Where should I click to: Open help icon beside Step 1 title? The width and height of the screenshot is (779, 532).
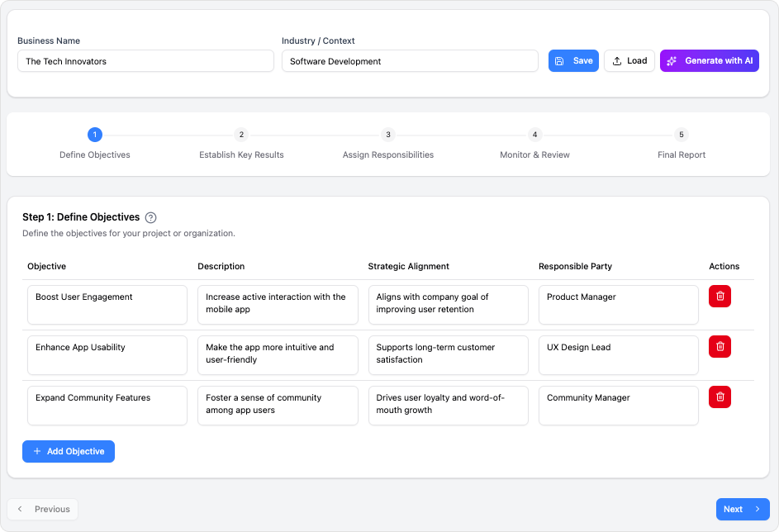[x=150, y=217]
